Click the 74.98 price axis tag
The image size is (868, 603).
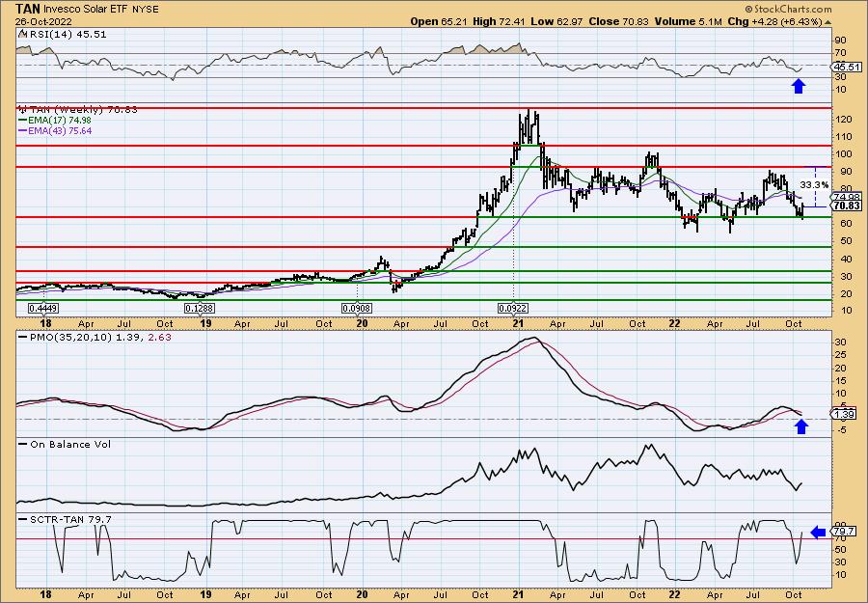tap(847, 197)
